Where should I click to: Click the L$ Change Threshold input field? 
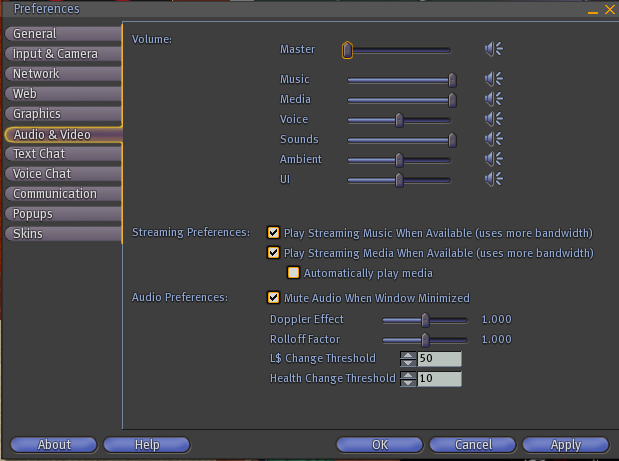[x=439, y=359]
